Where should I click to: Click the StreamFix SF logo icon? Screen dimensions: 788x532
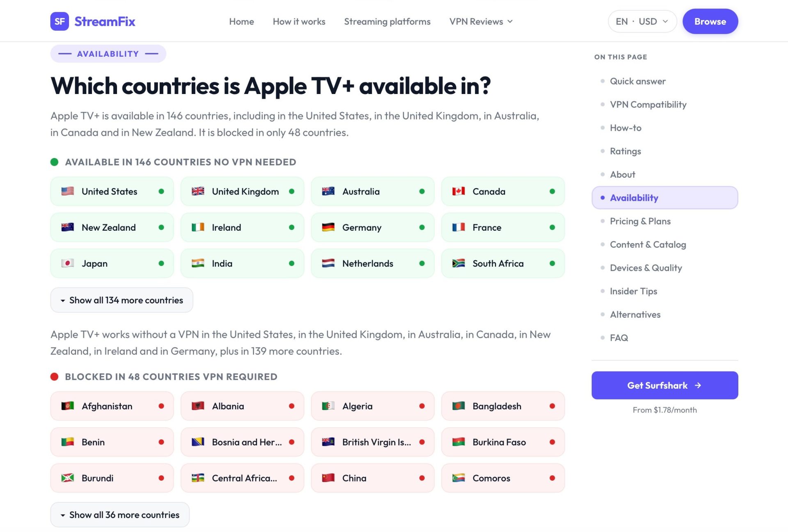[60, 21]
